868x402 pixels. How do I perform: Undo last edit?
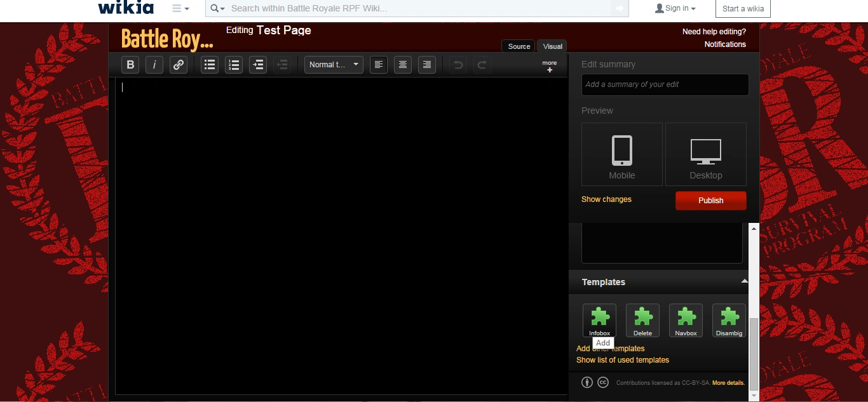[458, 65]
